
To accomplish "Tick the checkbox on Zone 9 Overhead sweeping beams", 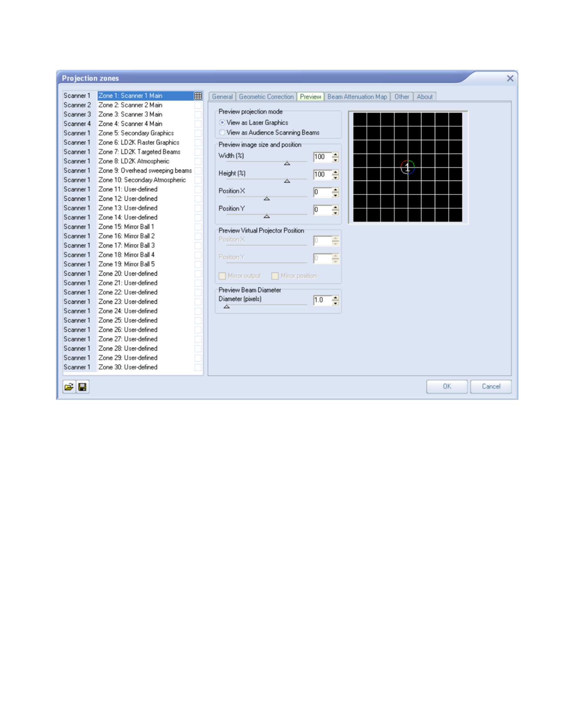I will pos(198,171).
